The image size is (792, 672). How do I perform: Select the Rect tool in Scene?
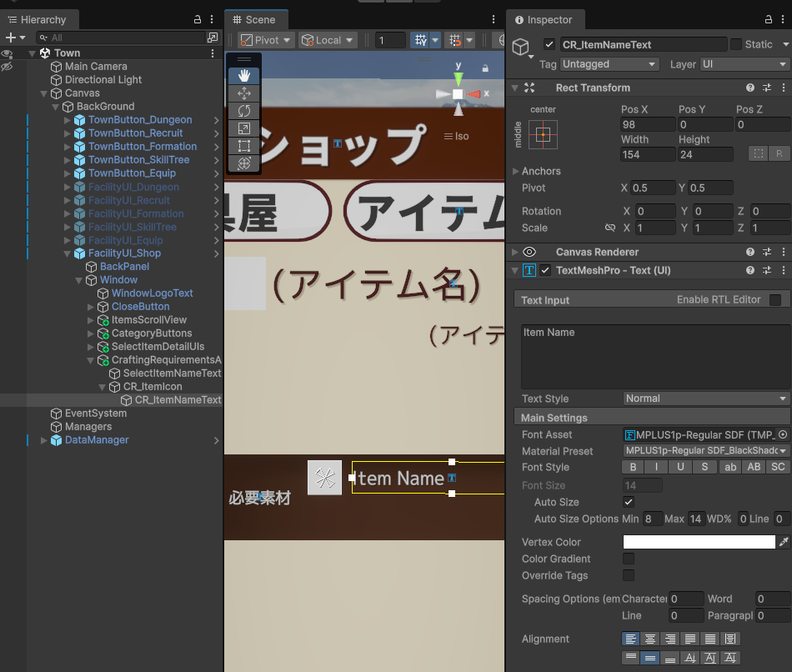pos(244,146)
